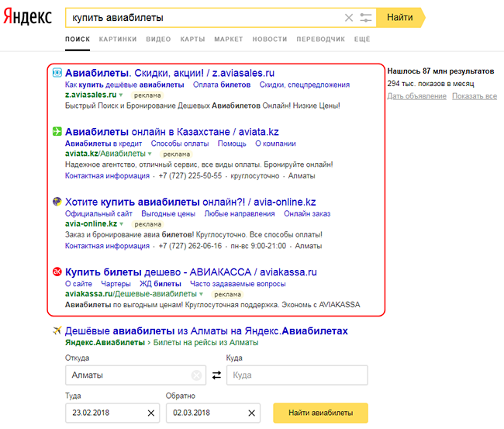Click the red Aviakassa favicon
Image resolution: width=504 pixels, height=429 pixels.
tap(57, 272)
